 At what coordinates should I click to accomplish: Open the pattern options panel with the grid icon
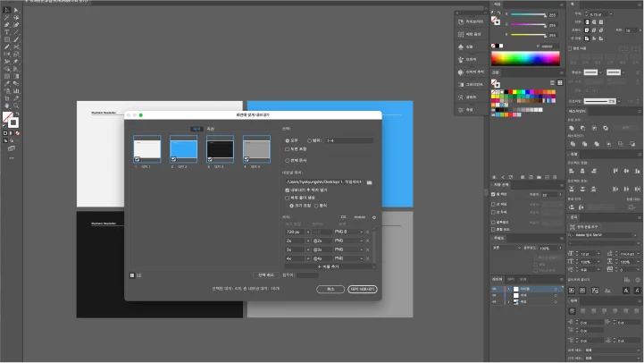[471, 34]
